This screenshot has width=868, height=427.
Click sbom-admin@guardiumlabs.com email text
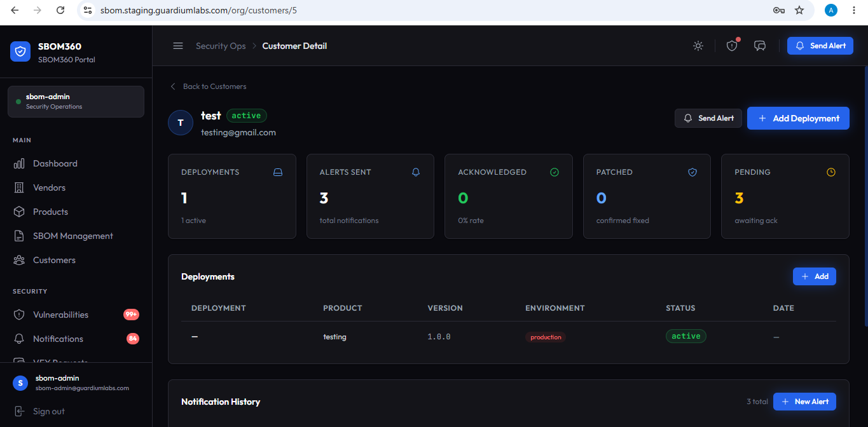pyautogui.click(x=82, y=388)
